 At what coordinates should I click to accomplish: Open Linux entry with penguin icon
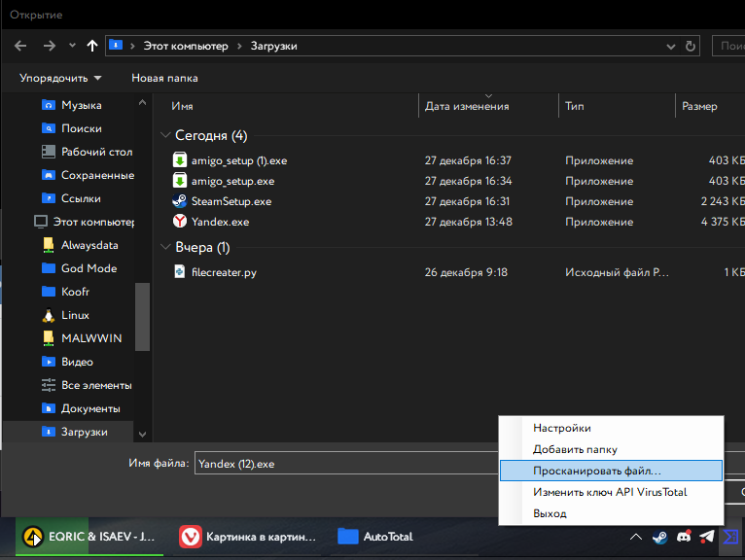click(x=65, y=315)
